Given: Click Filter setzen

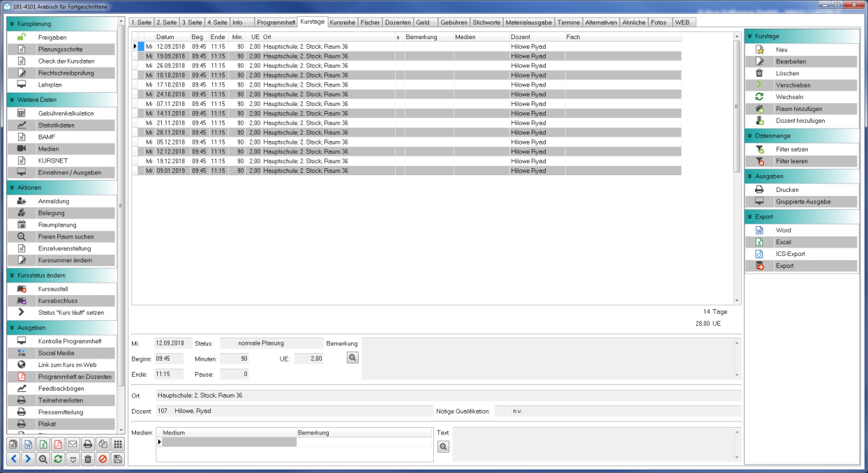Looking at the screenshot, I should (x=802, y=149).
